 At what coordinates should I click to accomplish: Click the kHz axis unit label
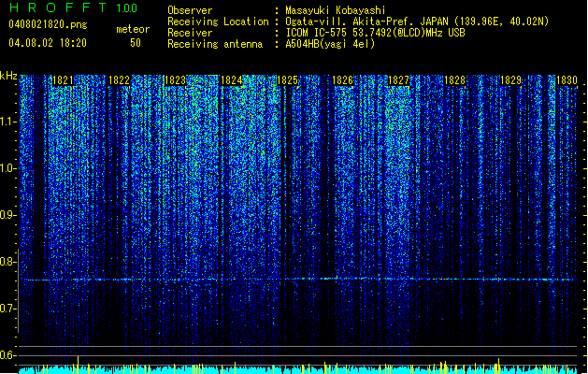(8, 76)
